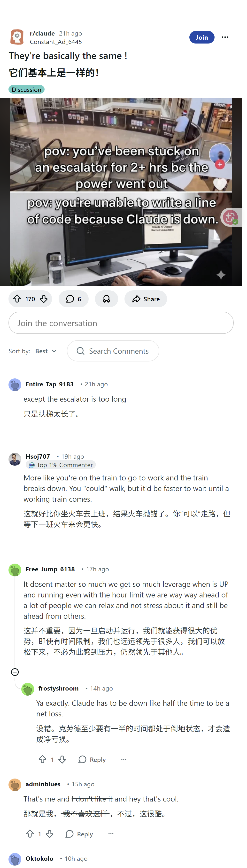Downvote frostyshroom's reply
Image resolution: width=247 pixels, height=868 pixels.
(x=62, y=759)
